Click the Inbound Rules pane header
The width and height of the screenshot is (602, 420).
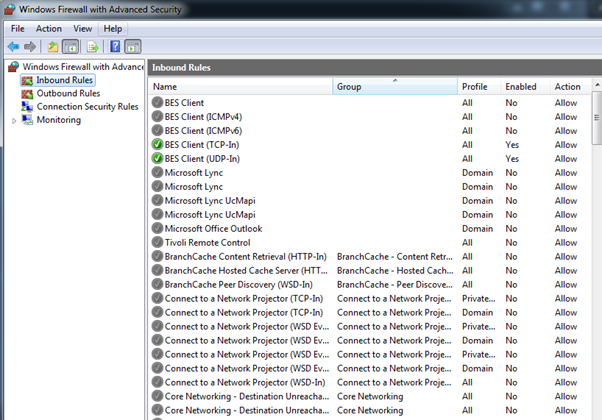[375, 67]
